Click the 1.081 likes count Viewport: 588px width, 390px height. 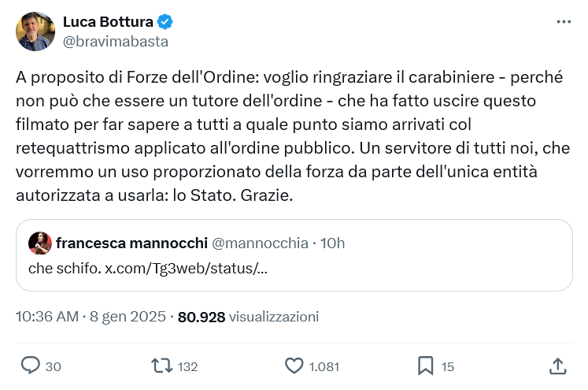324,366
